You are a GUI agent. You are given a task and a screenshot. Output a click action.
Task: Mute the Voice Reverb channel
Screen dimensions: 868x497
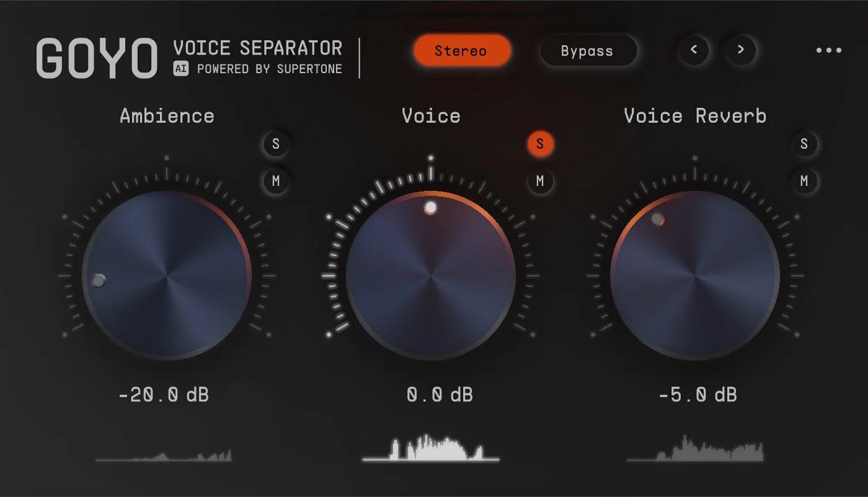[x=804, y=181]
